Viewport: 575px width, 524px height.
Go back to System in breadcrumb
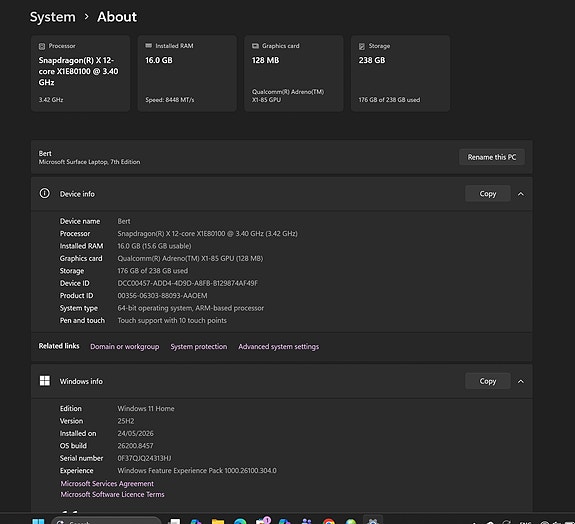point(52,17)
